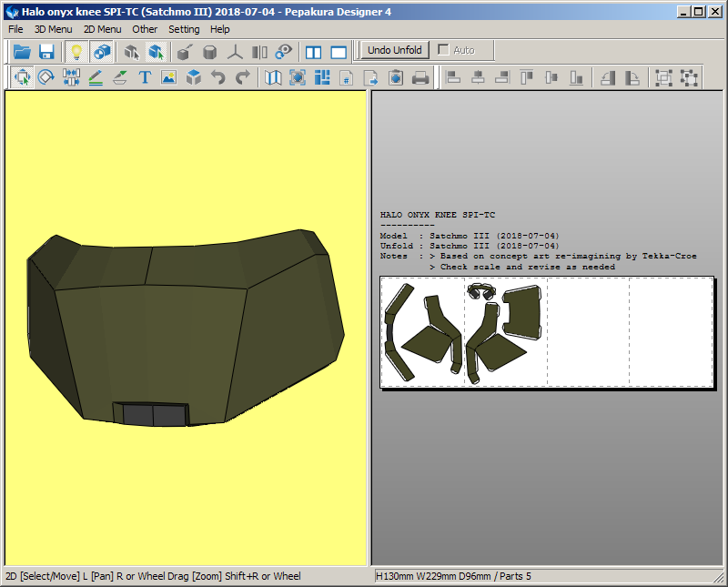
Task: Open a file with the folder icon
Action: coord(22,52)
